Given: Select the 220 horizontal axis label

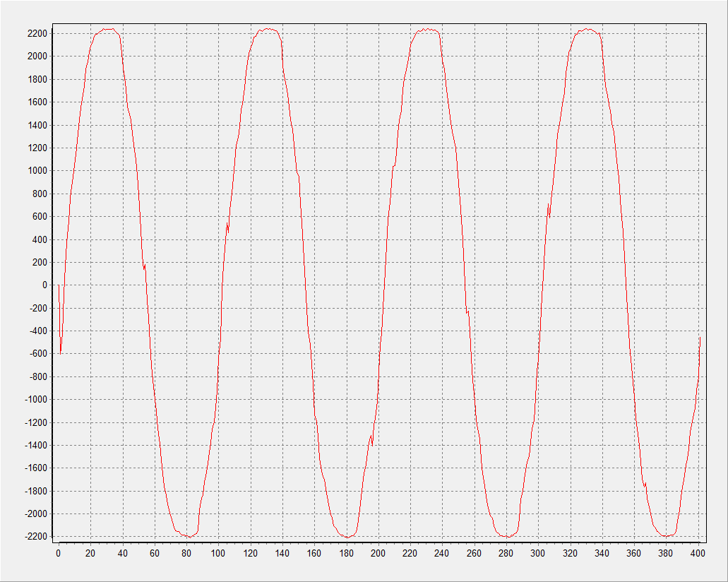Looking at the screenshot, I should pos(410,553).
